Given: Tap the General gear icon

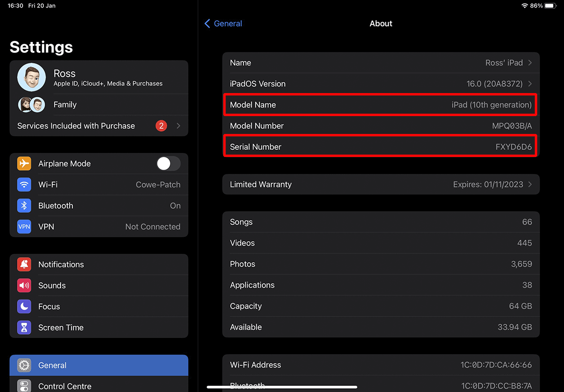Looking at the screenshot, I should coord(24,365).
